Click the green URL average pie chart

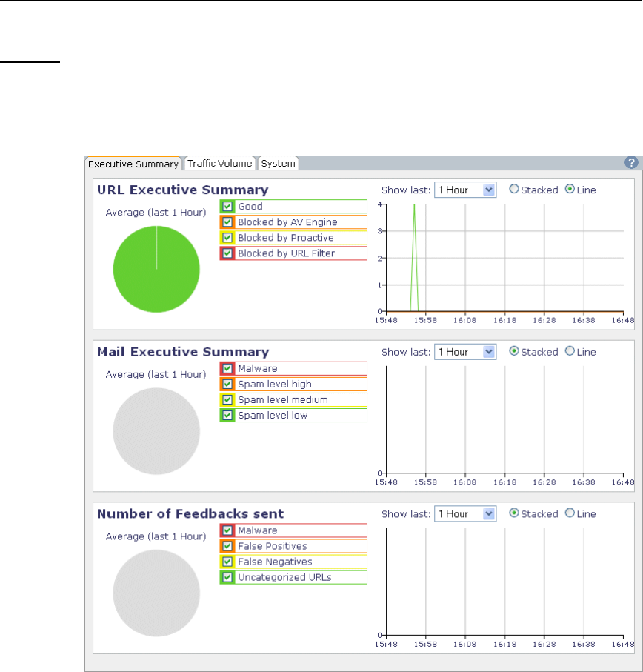click(x=156, y=269)
